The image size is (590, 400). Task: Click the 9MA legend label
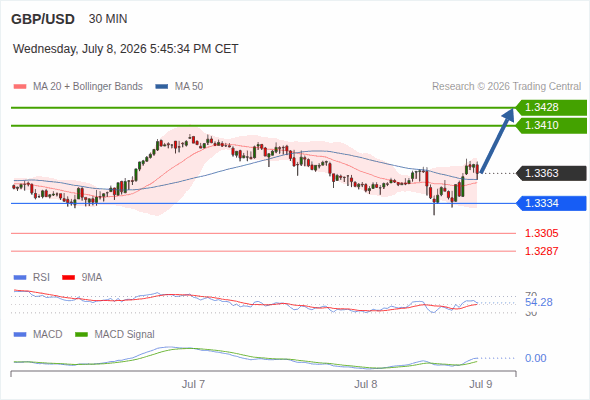coord(92,277)
